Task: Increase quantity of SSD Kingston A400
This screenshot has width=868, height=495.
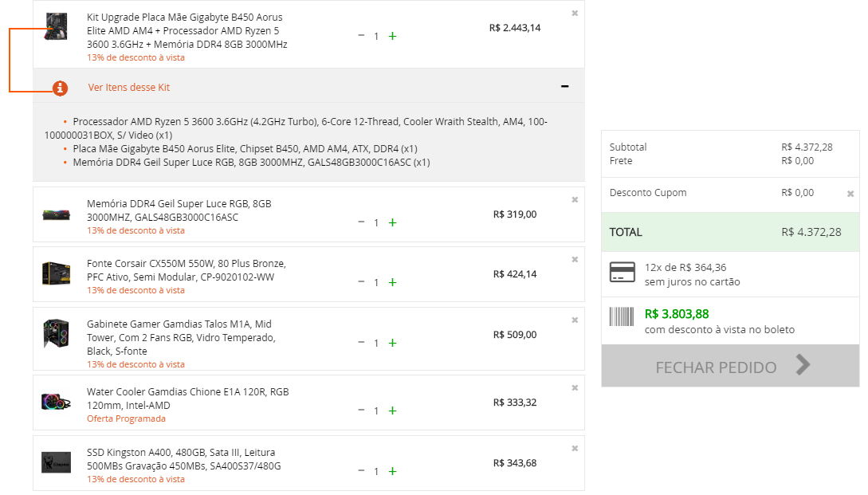Action: click(392, 471)
